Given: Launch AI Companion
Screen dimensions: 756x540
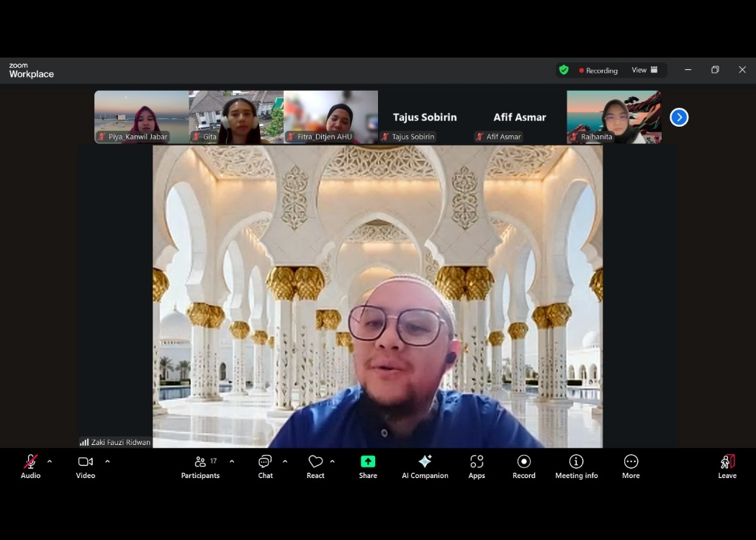Looking at the screenshot, I should 425,466.
